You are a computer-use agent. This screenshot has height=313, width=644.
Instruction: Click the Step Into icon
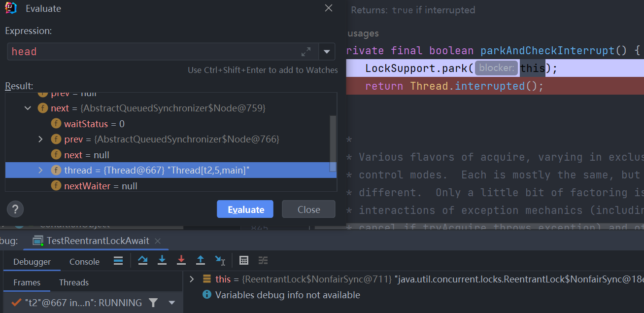tap(162, 260)
